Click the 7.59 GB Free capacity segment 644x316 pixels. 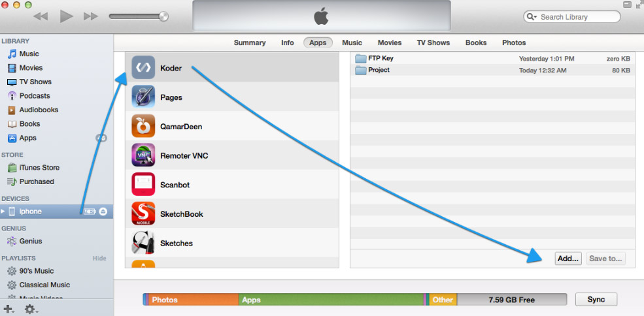[x=512, y=300]
